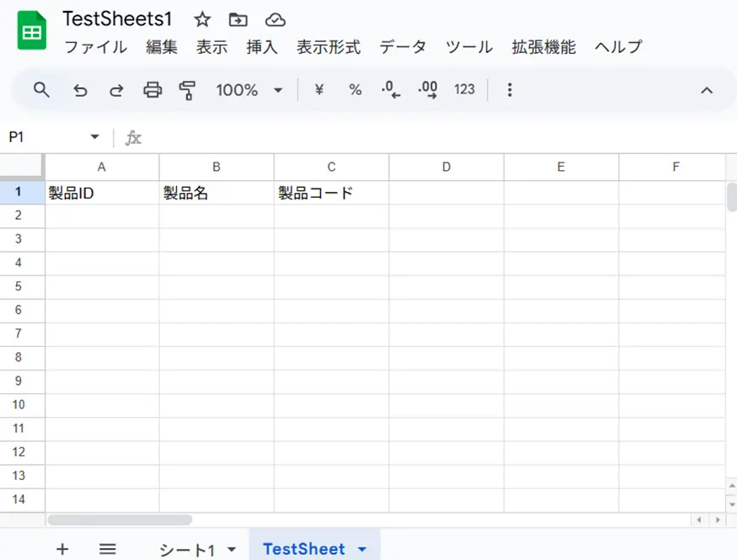Expand the name box dropdown arrow

94,137
